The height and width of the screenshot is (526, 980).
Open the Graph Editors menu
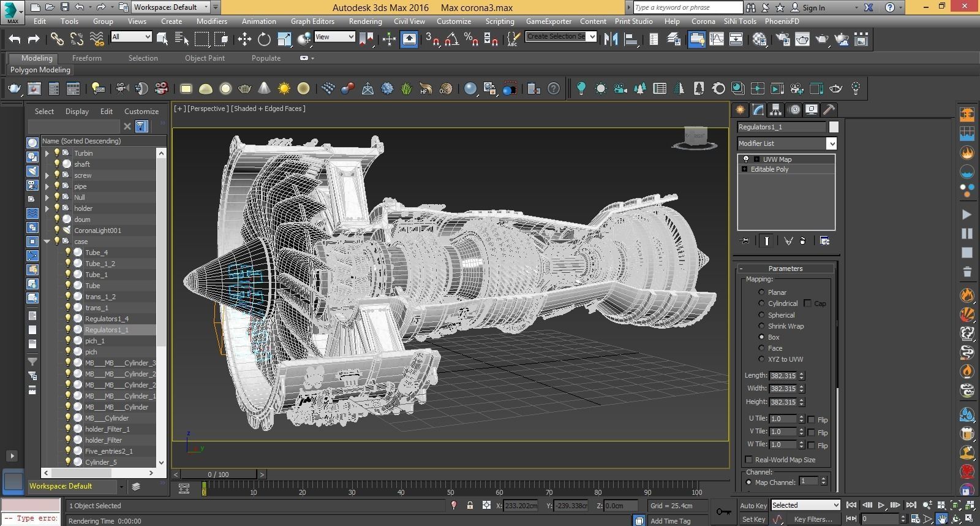coord(312,21)
